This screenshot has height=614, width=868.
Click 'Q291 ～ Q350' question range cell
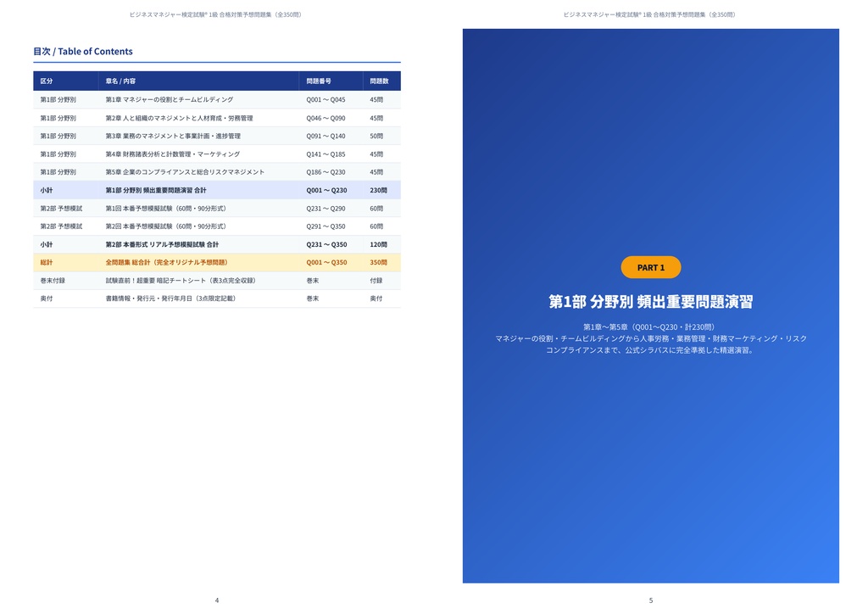[x=326, y=226]
